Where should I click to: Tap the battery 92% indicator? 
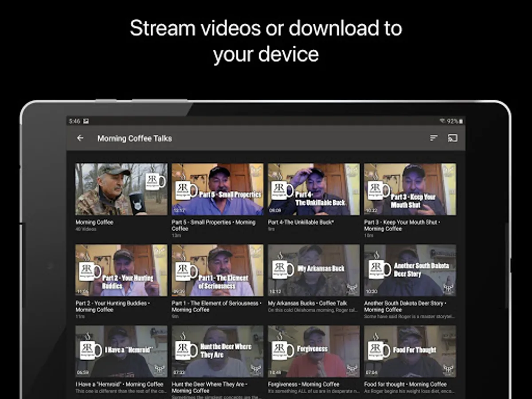coord(455,121)
